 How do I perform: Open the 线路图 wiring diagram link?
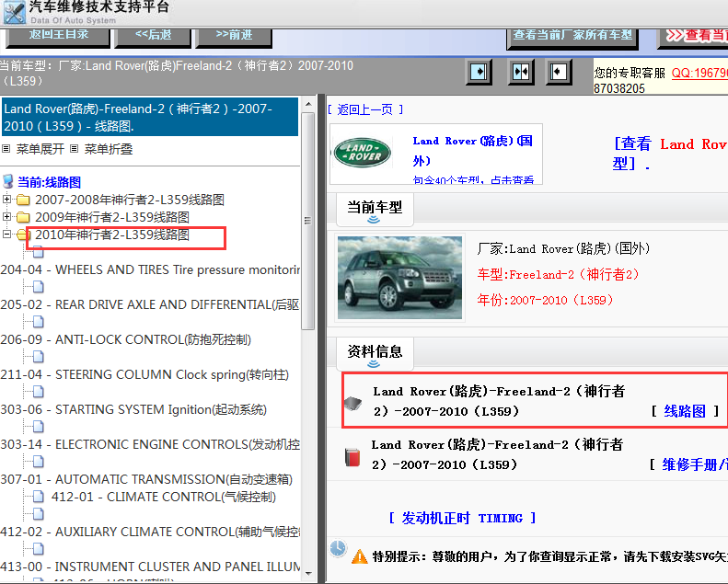point(685,411)
